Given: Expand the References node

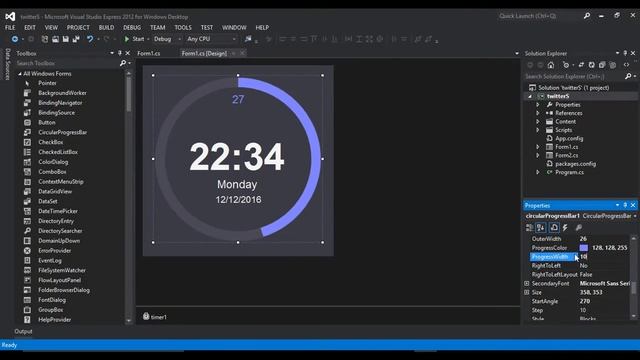Looking at the screenshot, I should [538, 113].
